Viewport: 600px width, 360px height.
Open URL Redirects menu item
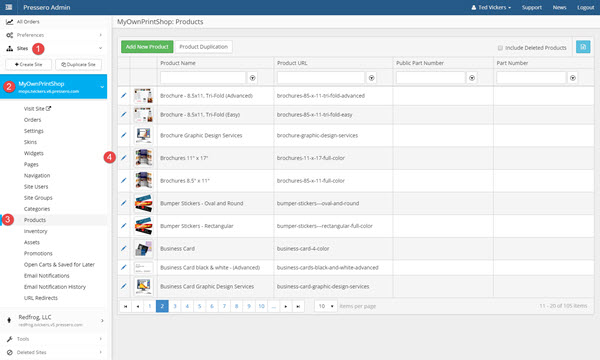pyautogui.click(x=41, y=298)
